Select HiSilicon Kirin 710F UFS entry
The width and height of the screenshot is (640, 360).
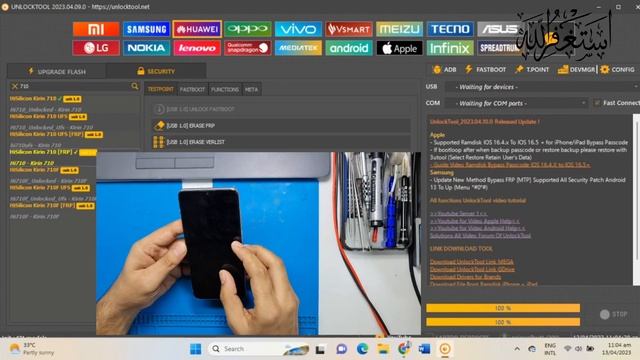[x=49, y=188]
